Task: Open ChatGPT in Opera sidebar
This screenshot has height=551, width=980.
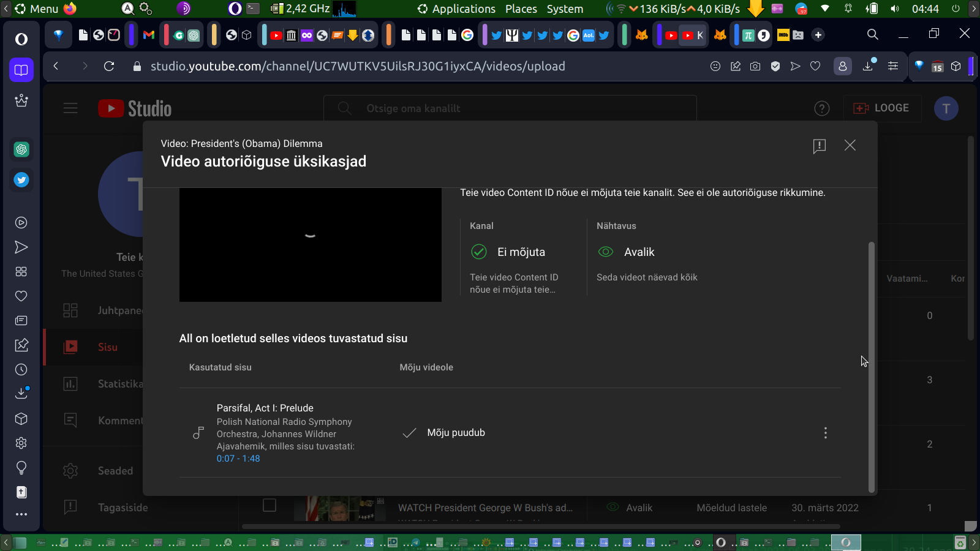Action: [x=21, y=149]
